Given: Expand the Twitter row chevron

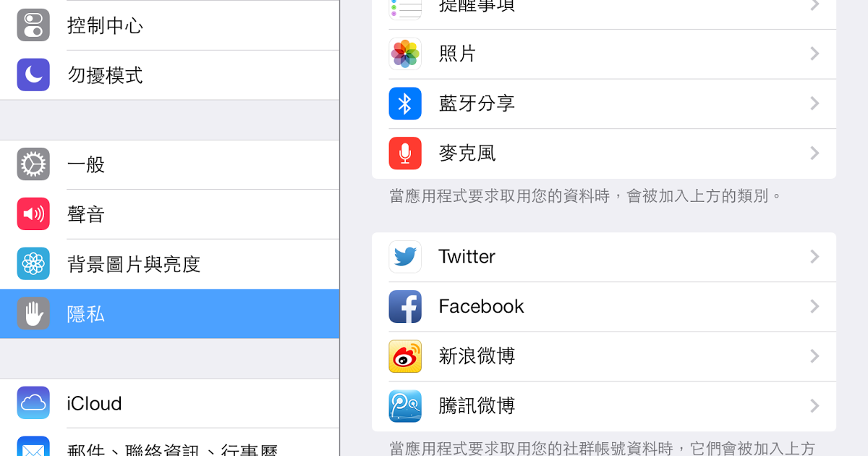Looking at the screenshot, I should click(814, 257).
